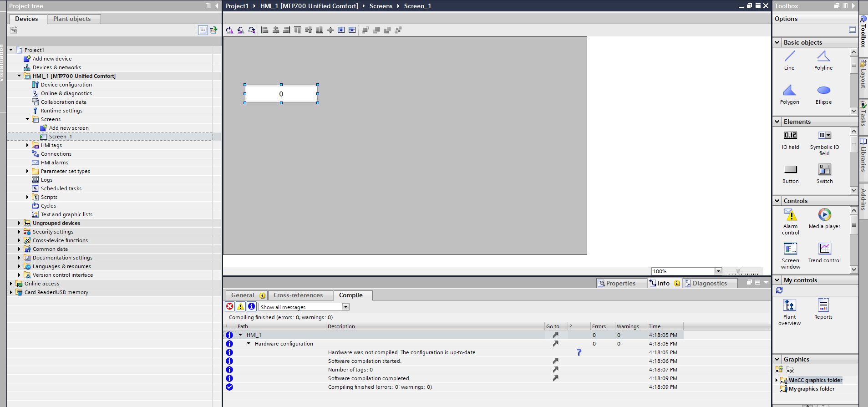This screenshot has height=407, width=868.
Task: Collapse the Graphics section
Action: click(x=777, y=359)
